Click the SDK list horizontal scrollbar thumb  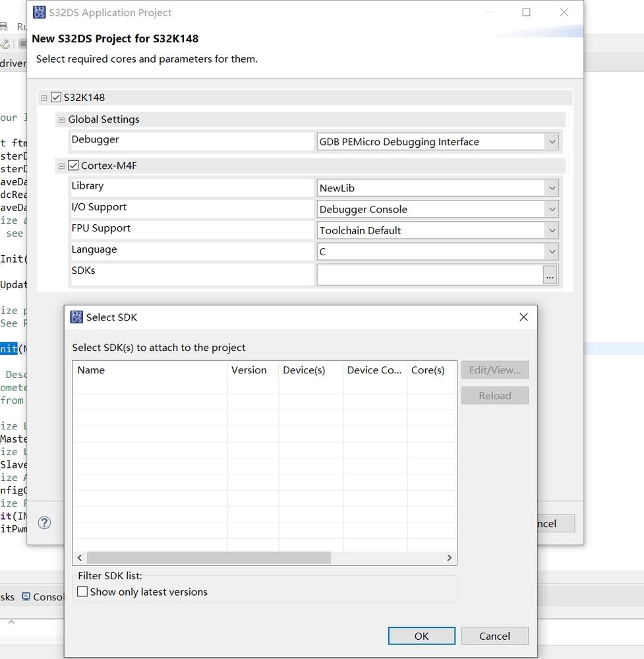209,557
